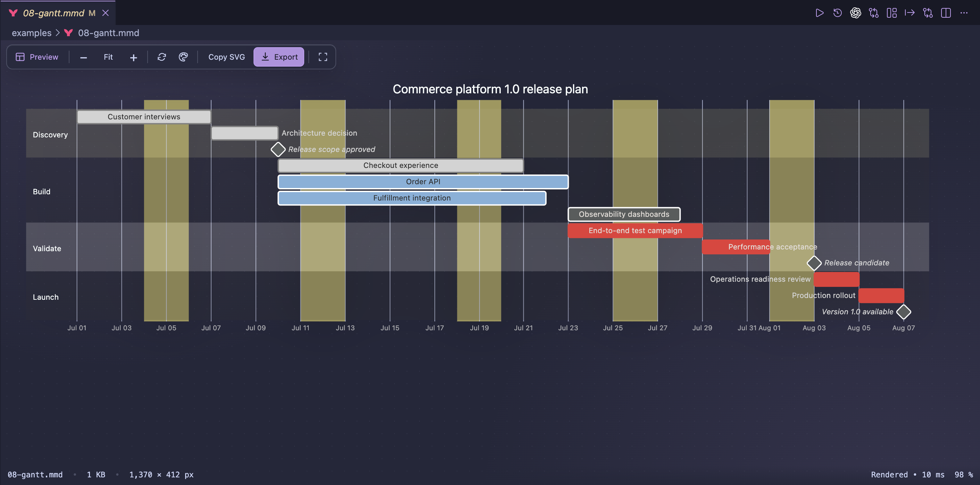Select the Customer interviews task bar
980x485 pixels.
point(144,117)
